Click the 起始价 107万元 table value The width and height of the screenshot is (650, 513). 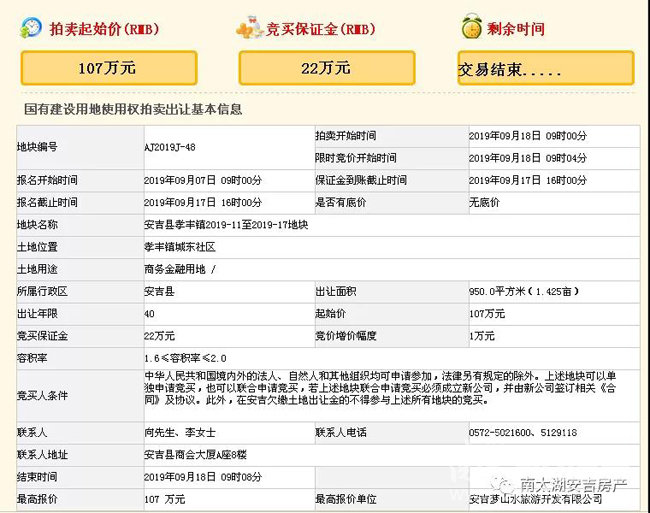click(x=487, y=314)
